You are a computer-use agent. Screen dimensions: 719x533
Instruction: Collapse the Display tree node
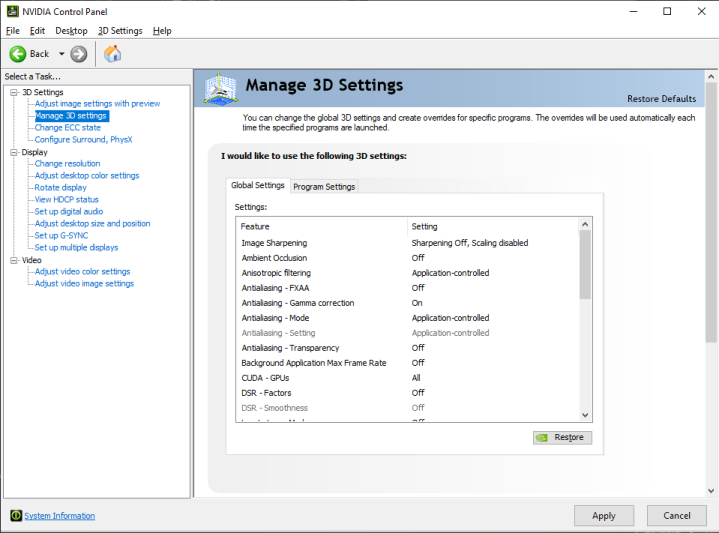(14, 152)
